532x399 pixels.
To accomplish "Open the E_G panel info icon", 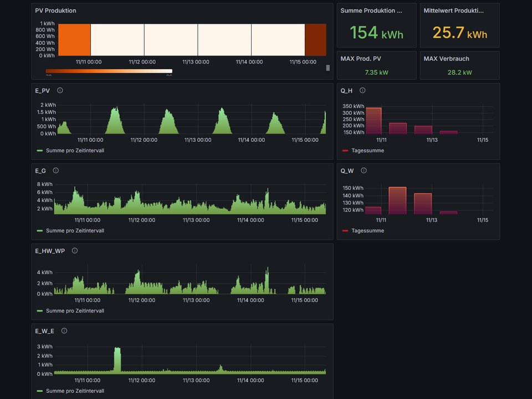I will pos(55,170).
